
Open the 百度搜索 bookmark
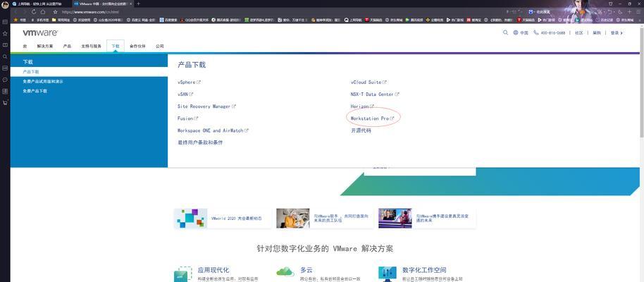168,19
